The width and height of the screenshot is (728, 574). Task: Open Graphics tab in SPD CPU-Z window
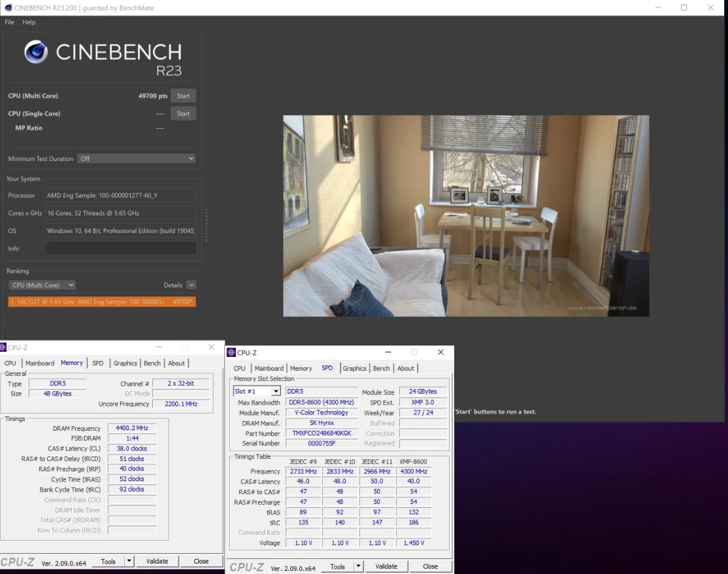coord(355,368)
